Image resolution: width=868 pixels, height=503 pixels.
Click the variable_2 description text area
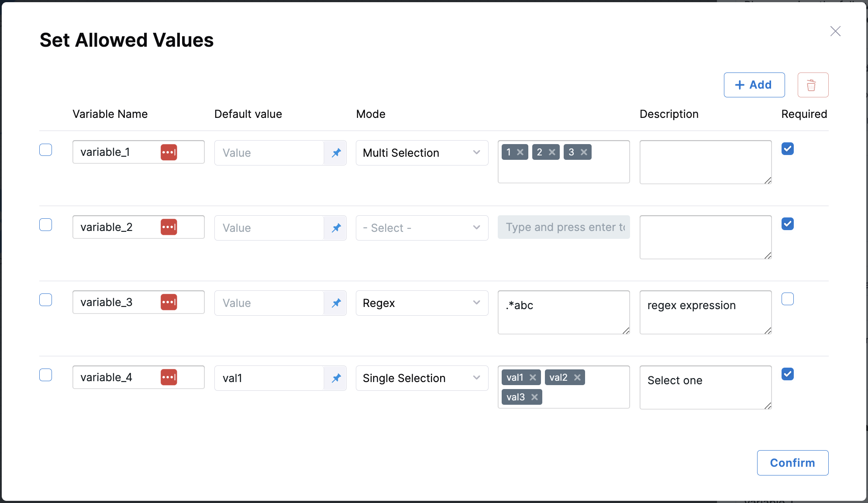pos(705,237)
